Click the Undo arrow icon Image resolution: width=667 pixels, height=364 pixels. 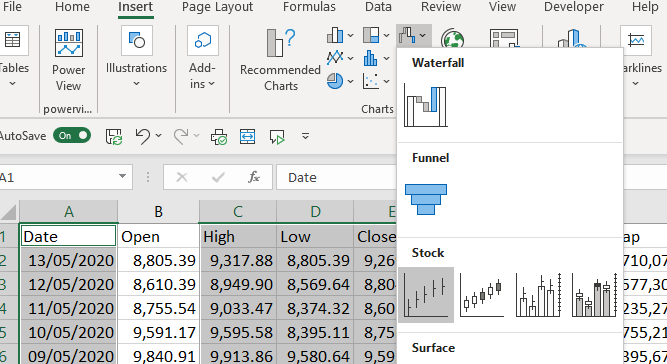point(143,136)
